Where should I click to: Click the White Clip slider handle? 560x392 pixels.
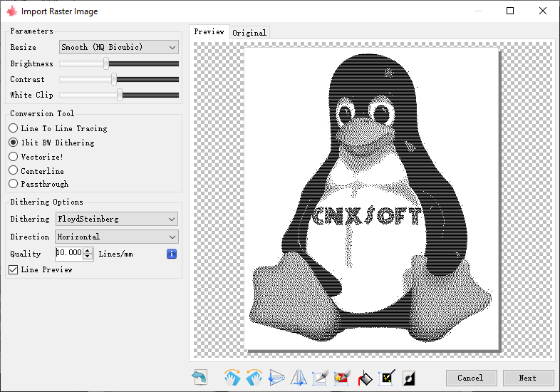click(x=120, y=95)
